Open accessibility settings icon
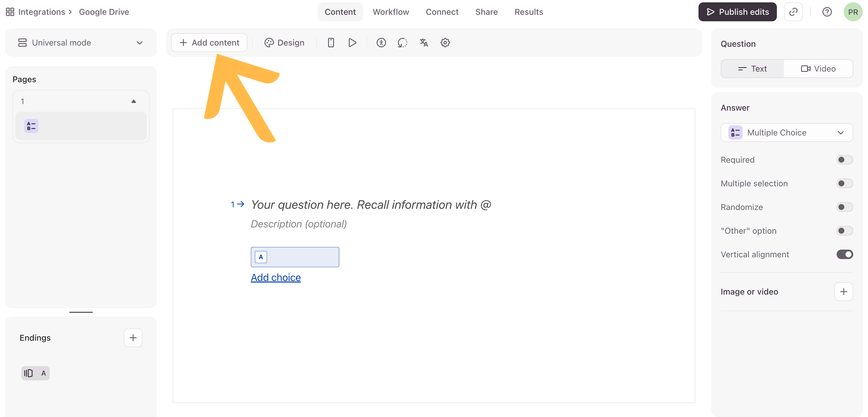 click(381, 43)
